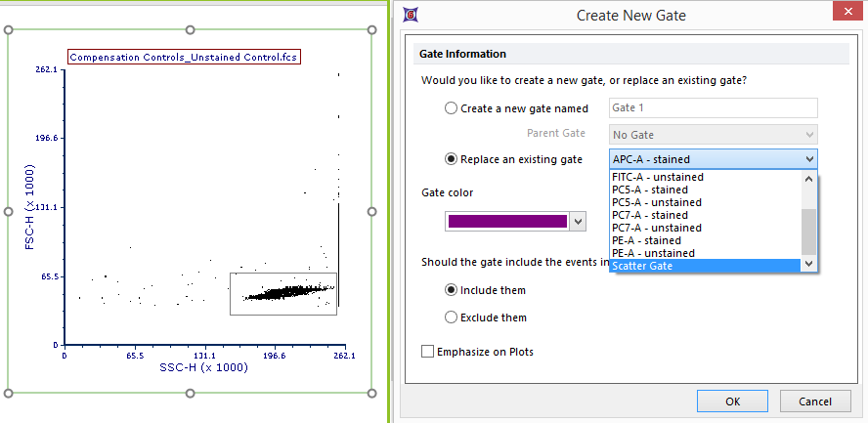Select 'Create a new gate named' option
868x423 pixels.
pos(451,108)
